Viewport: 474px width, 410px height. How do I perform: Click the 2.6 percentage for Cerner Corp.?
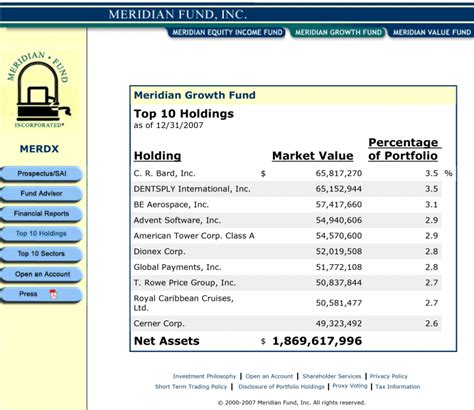tap(431, 324)
